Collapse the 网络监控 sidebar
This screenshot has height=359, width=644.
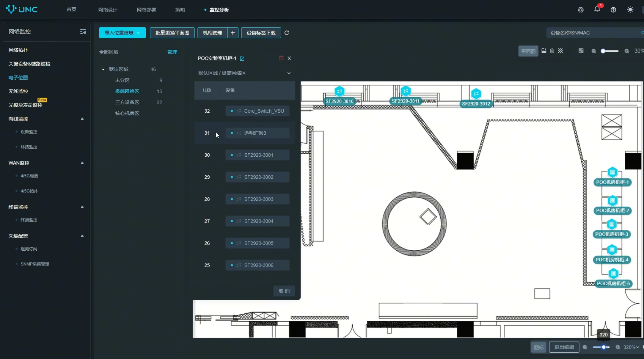coord(83,32)
